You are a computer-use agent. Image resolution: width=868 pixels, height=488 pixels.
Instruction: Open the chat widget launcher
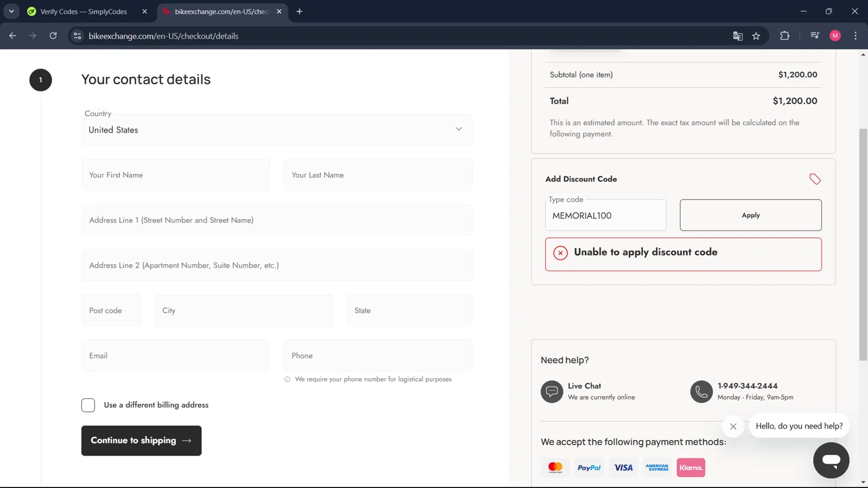831,460
